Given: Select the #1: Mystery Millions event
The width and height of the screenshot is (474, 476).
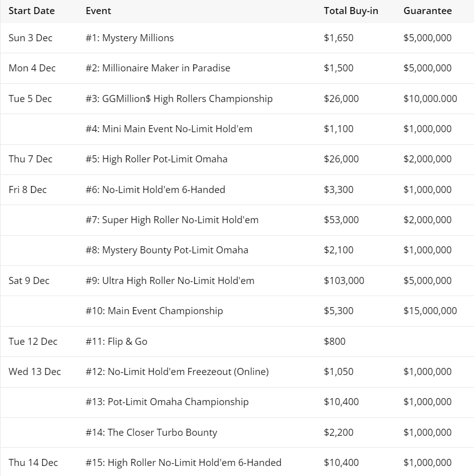Looking at the screenshot, I should point(130,38).
